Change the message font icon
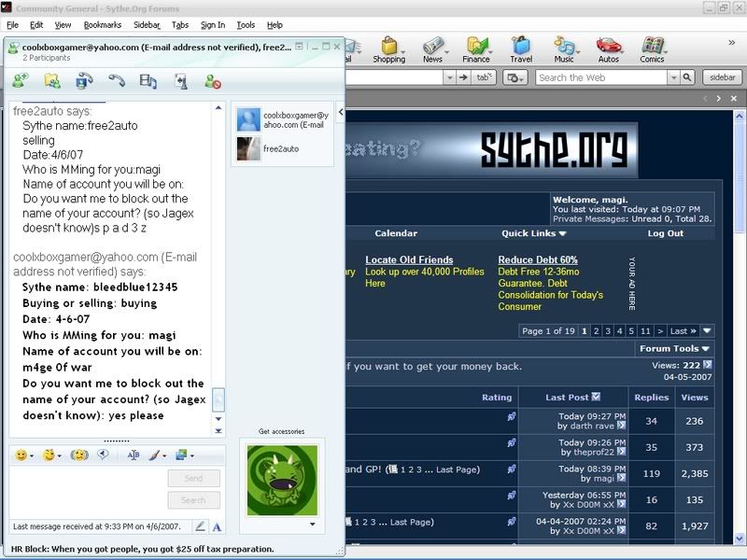 [x=134, y=455]
